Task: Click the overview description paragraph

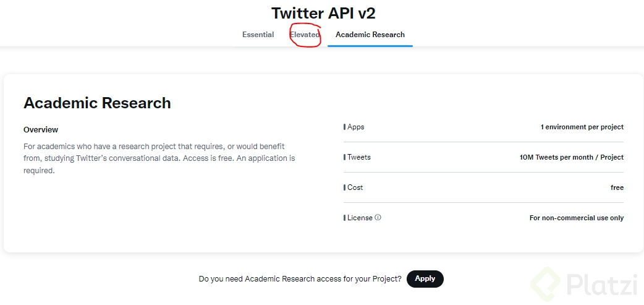Action: [159, 158]
